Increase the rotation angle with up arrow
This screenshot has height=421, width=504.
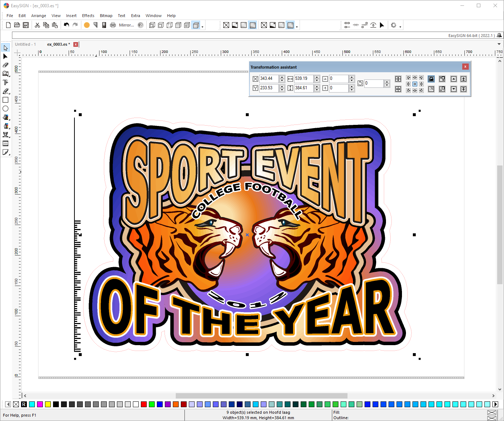click(387, 82)
